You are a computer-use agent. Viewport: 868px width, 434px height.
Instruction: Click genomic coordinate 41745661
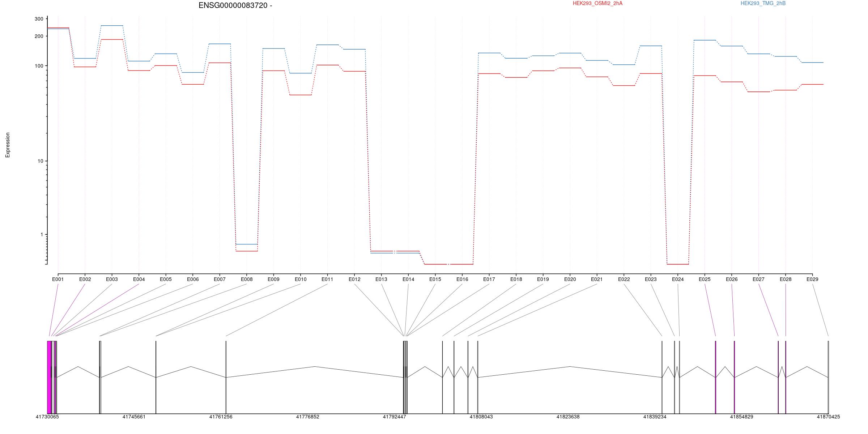click(134, 417)
